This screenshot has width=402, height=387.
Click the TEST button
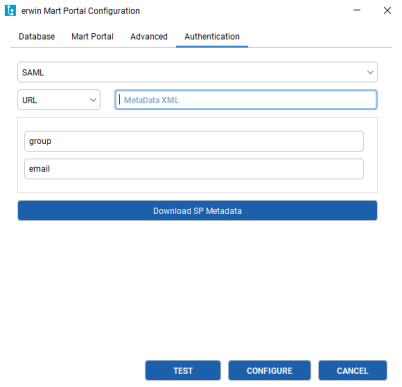[183, 370]
